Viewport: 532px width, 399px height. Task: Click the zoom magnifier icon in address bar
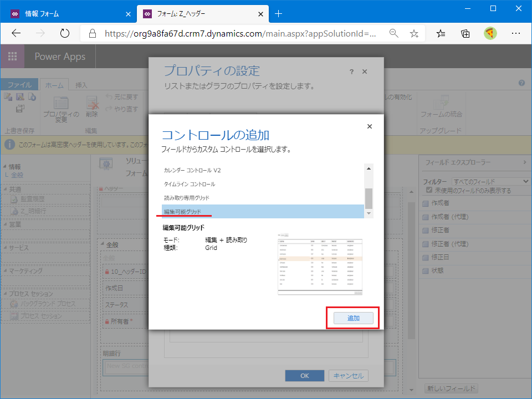[x=393, y=33]
